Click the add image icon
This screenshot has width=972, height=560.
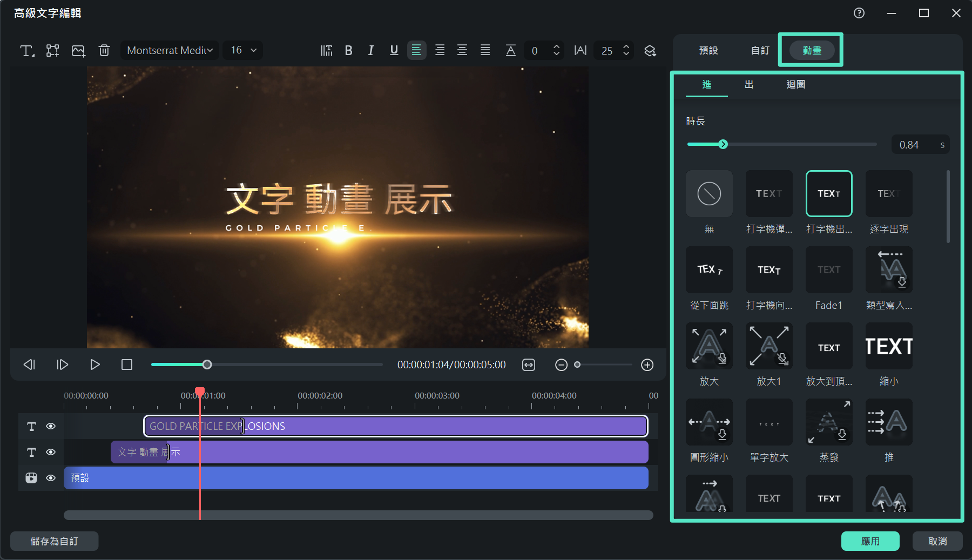click(x=78, y=51)
